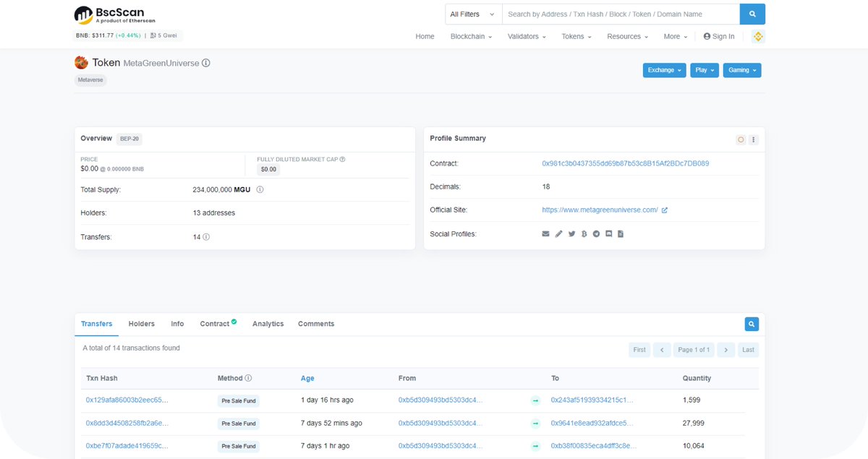Click the Pre Sale Fund badge in the 1,599 row
The width and height of the screenshot is (868, 459).
(239, 400)
